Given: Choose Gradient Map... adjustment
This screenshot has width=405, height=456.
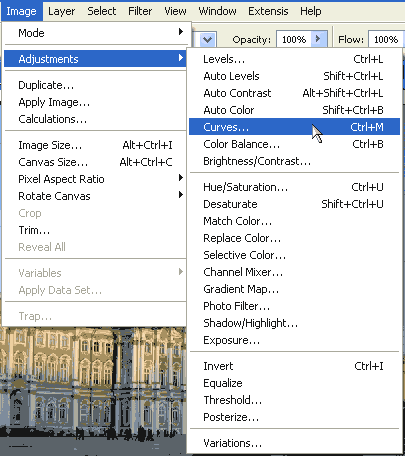Looking at the screenshot, I should click(x=294, y=289).
